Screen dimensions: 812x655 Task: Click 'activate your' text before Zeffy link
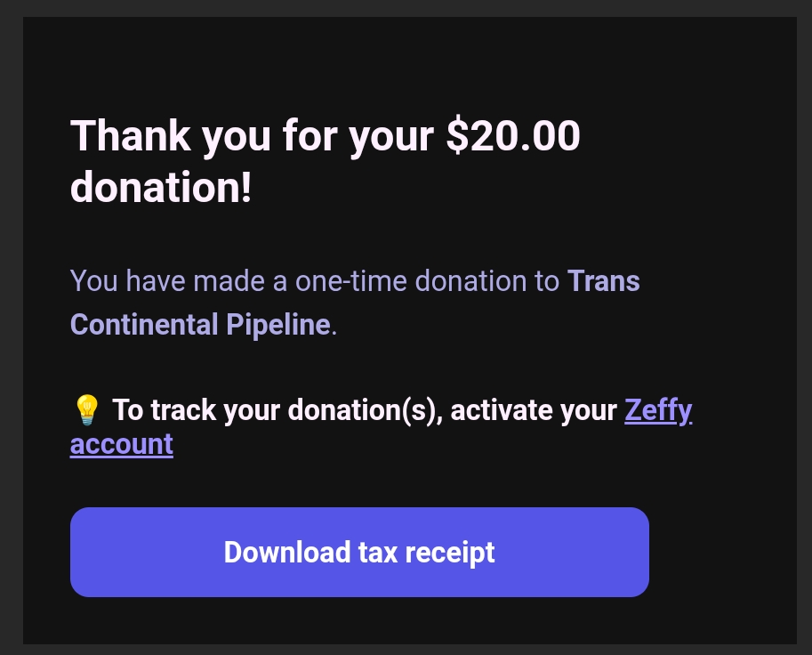[534, 411]
